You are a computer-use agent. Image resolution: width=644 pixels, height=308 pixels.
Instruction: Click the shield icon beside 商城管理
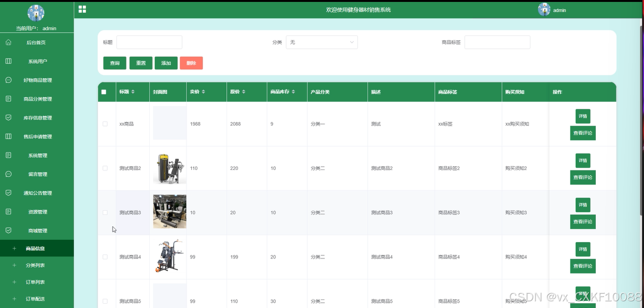[x=8, y=231]
